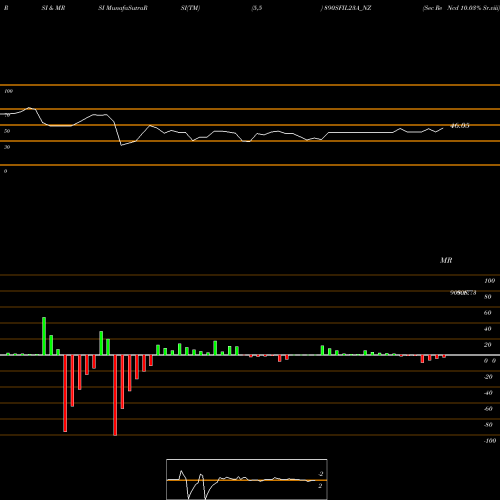Image resolution: width=500 pixels, height=500 pixels.
Task: Click the longest red MR histogram bar
Action: point(115,395)
